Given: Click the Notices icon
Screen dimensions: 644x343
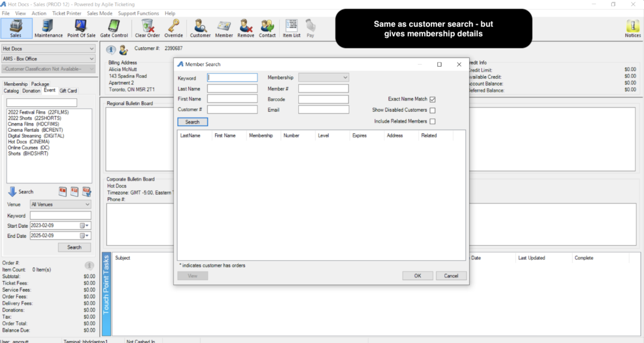Looking at the screenshot, I should click(632, 28).
